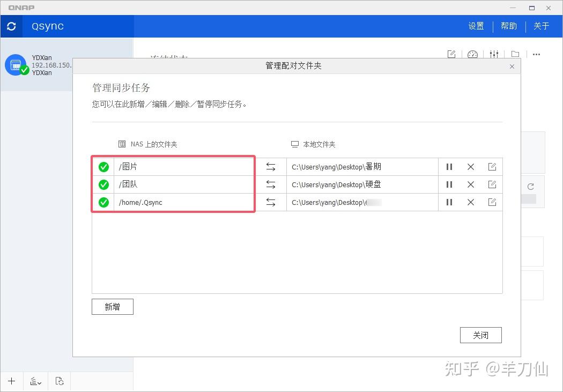Pause the /home/.Qsync sync task
This screenshot has width=563, height=392.
click(x=449, y=202)
